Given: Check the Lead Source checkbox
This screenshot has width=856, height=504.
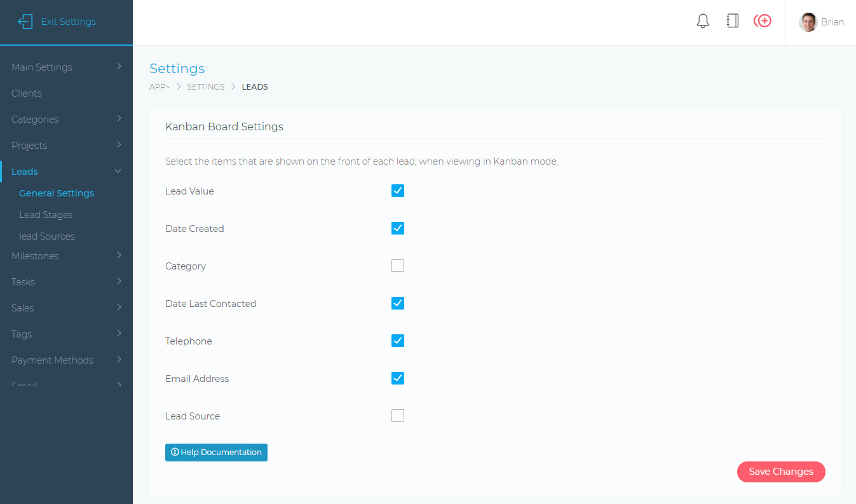Looking at the screenshot, I should 397,415.
